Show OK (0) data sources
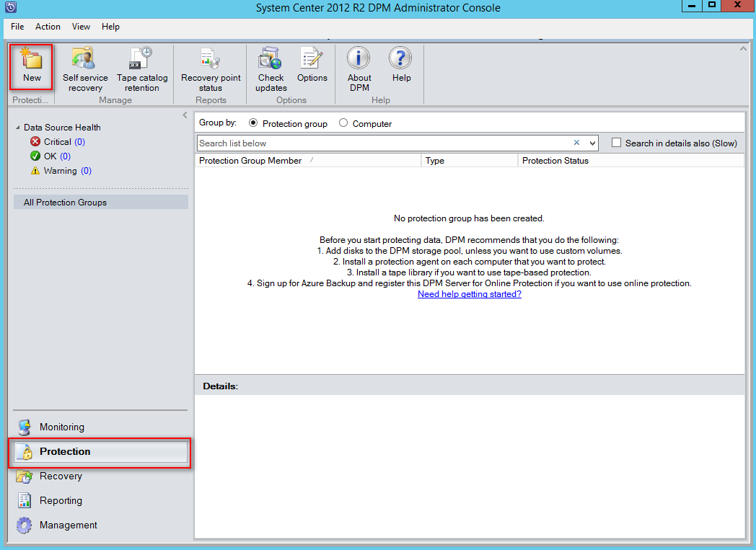This screenshot has width=756, height=550. click(x=57, y=156)
